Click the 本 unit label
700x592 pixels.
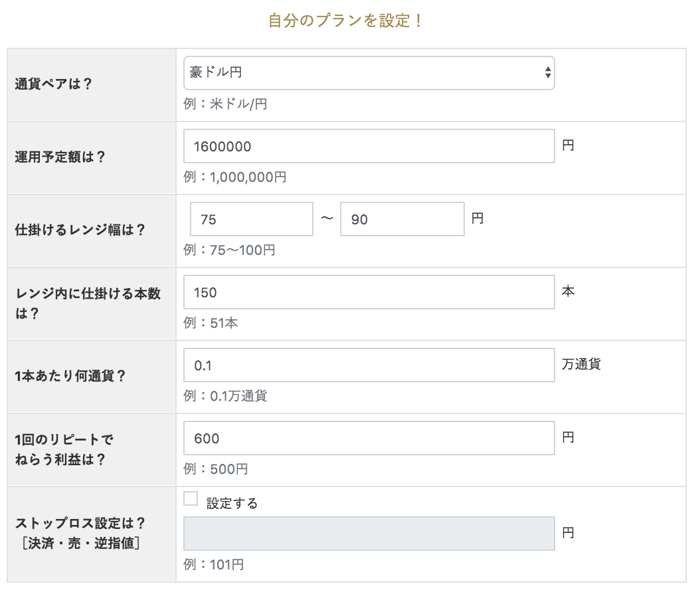568,291
